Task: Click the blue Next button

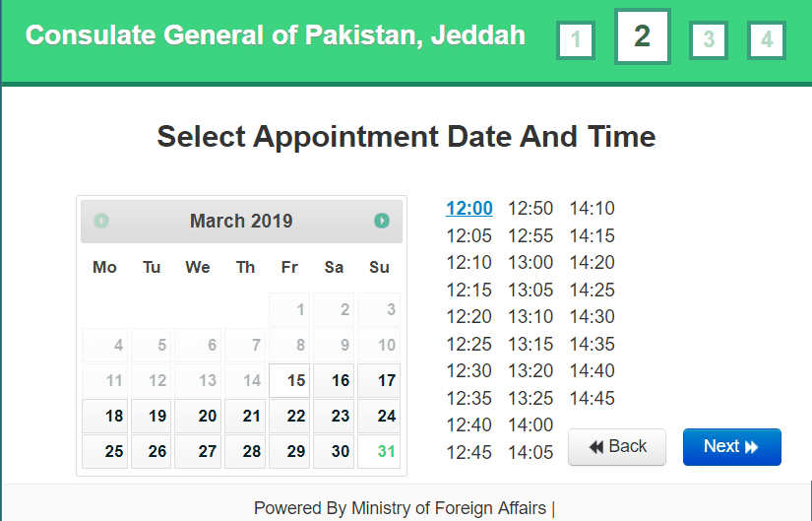Action: [x=731, y=447]
